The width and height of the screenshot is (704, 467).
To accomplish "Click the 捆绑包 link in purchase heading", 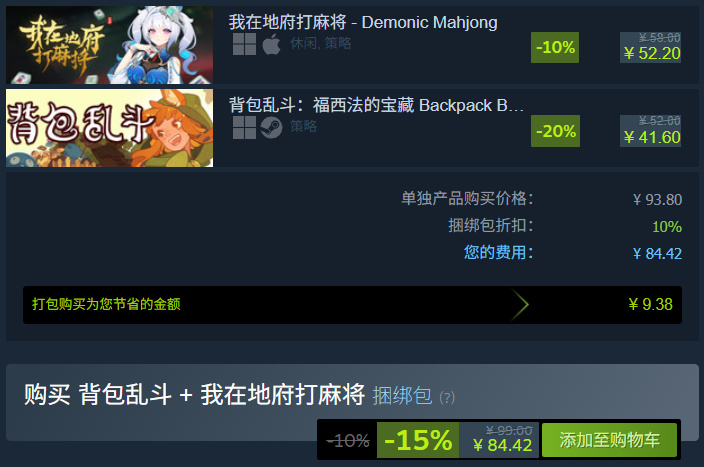I will [x=402, y=396].
